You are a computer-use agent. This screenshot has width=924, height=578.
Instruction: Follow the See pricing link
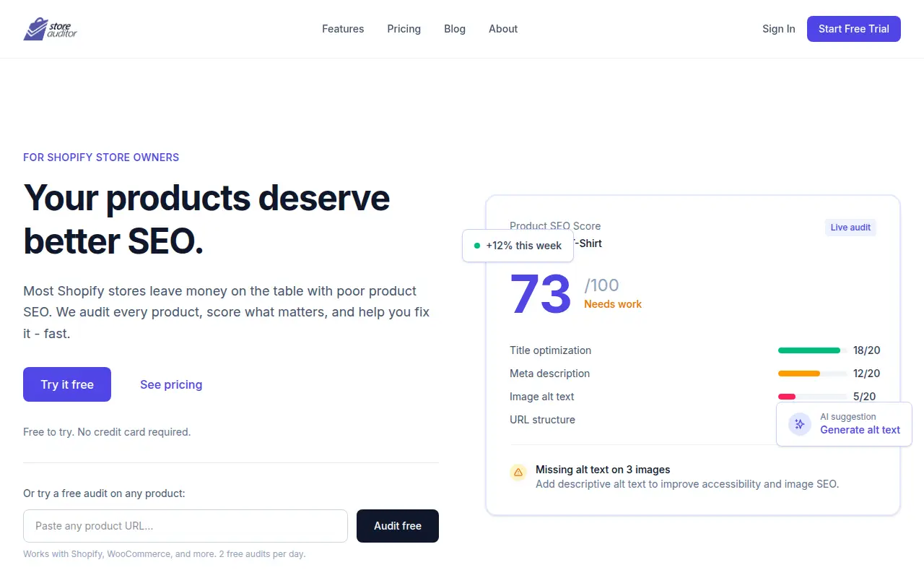tap(171, 384)
